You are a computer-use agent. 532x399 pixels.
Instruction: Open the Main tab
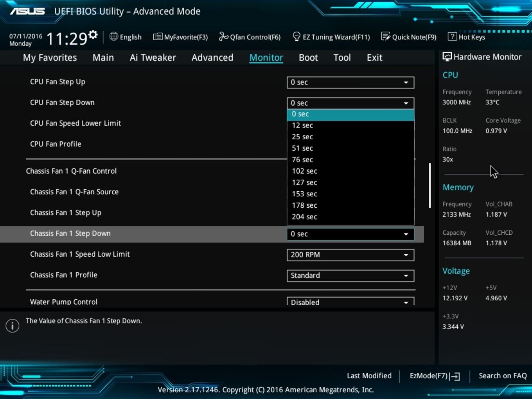click(x=103, y=58)
